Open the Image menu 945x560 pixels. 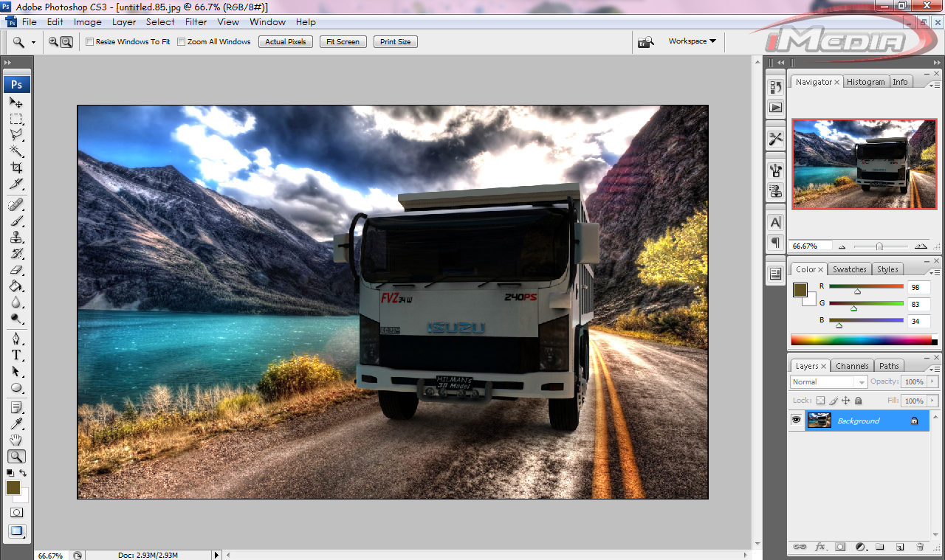pos(88,22)
